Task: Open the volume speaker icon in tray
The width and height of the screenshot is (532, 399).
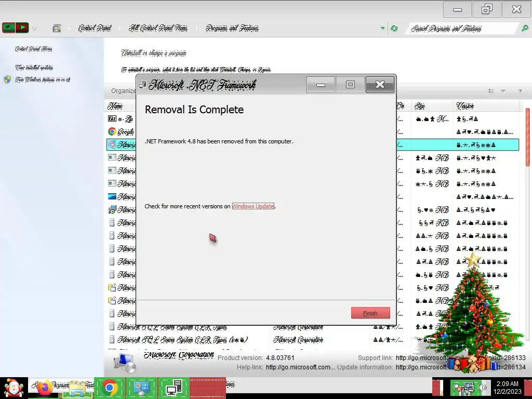Action: [x=483, y=387]
